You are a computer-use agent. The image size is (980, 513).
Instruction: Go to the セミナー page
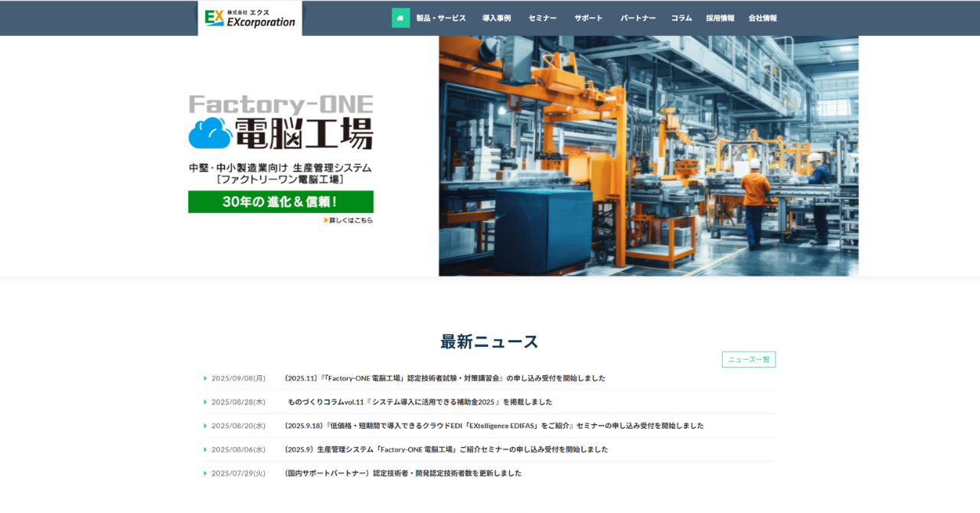coord(542,18)
